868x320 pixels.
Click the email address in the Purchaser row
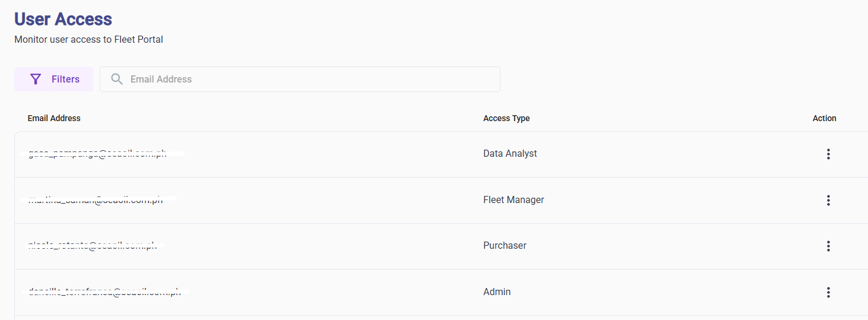pyautogui.click(x=93, y=246)
